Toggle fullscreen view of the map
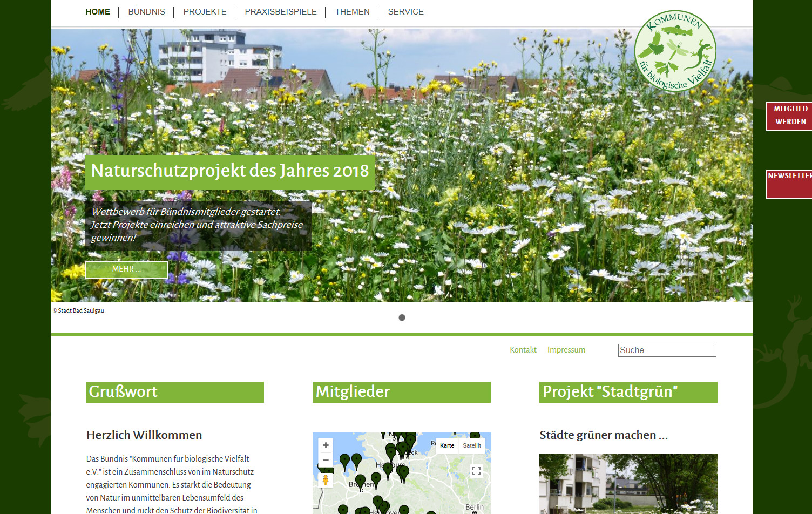 click(x=476, y=471)
